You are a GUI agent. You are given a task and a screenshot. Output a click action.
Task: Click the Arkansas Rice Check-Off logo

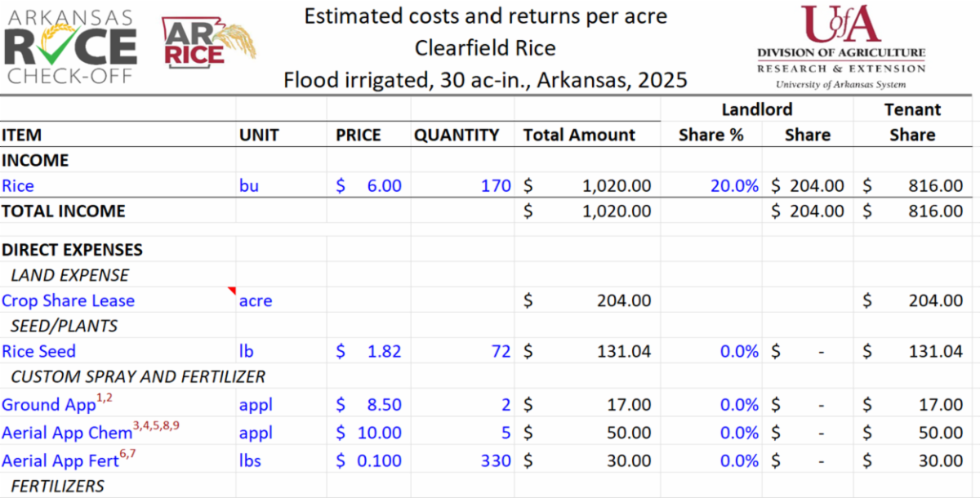click(x=69, y=44)
